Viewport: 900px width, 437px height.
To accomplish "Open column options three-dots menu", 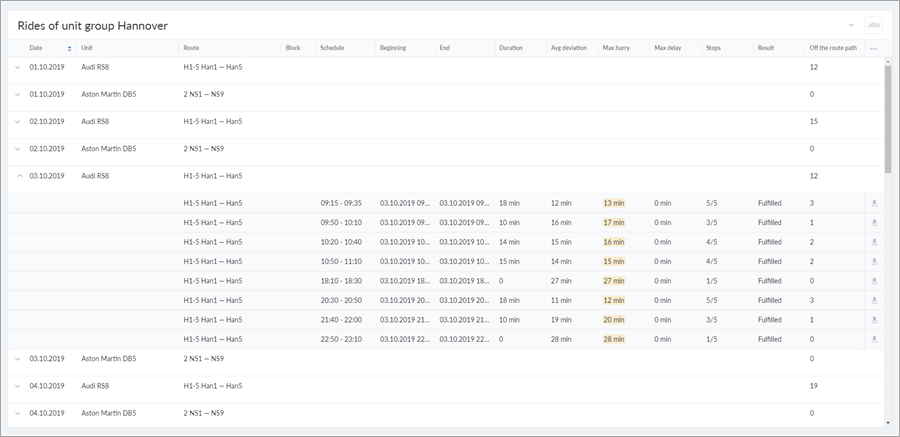I will point(873,48).
